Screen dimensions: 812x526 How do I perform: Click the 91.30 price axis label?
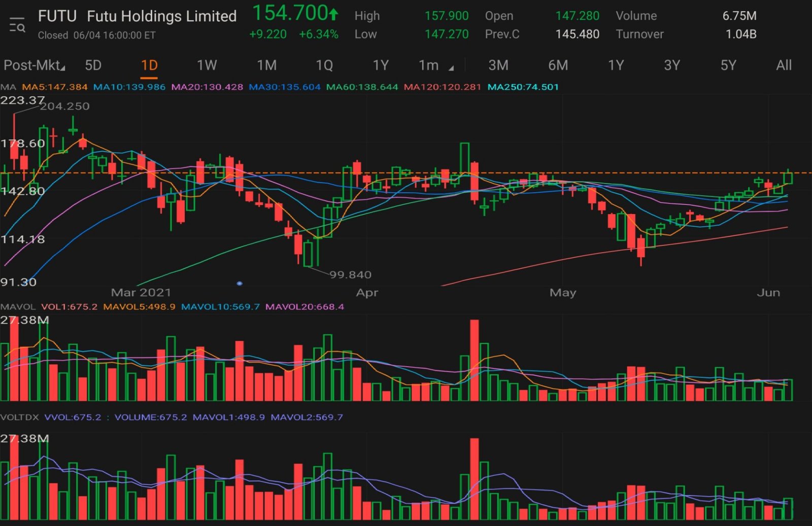click(18, 282)
